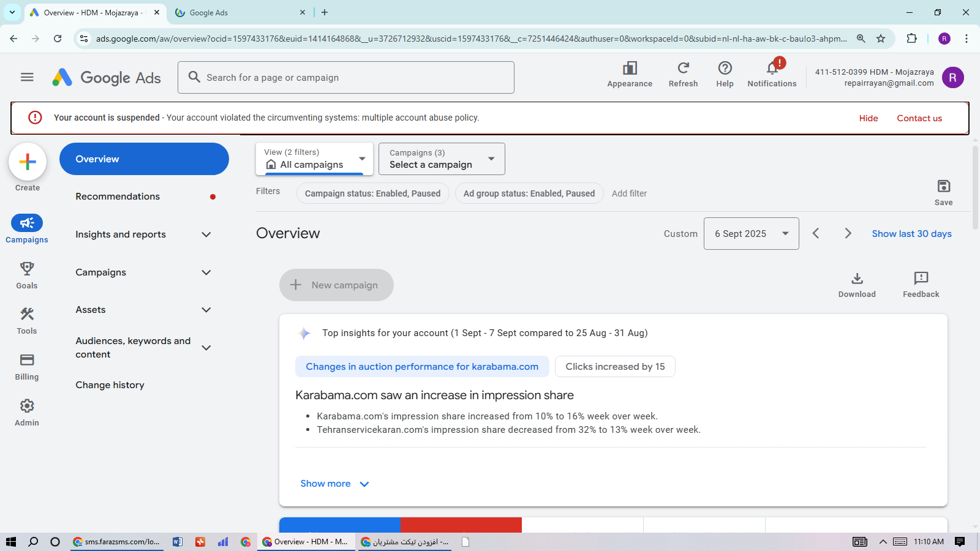980x551 pixels.
Task: Click Add filter
Action: [629, 193]
